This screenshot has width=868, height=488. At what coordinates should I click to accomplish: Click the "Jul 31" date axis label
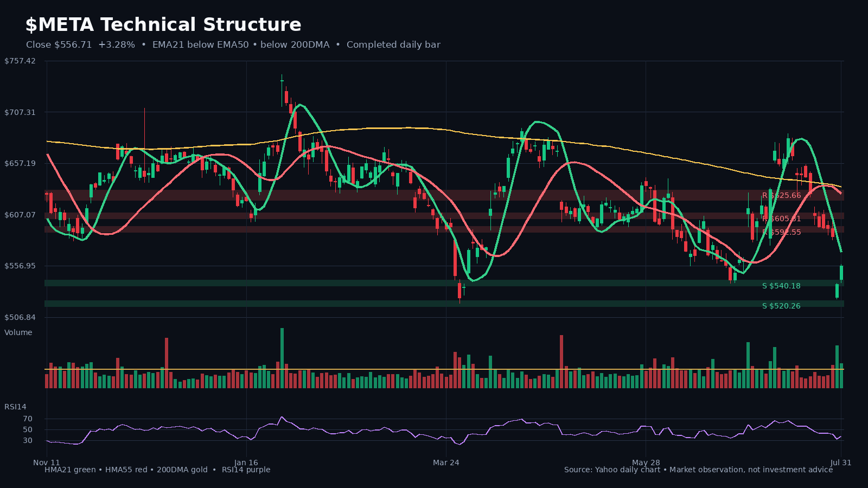841,463
